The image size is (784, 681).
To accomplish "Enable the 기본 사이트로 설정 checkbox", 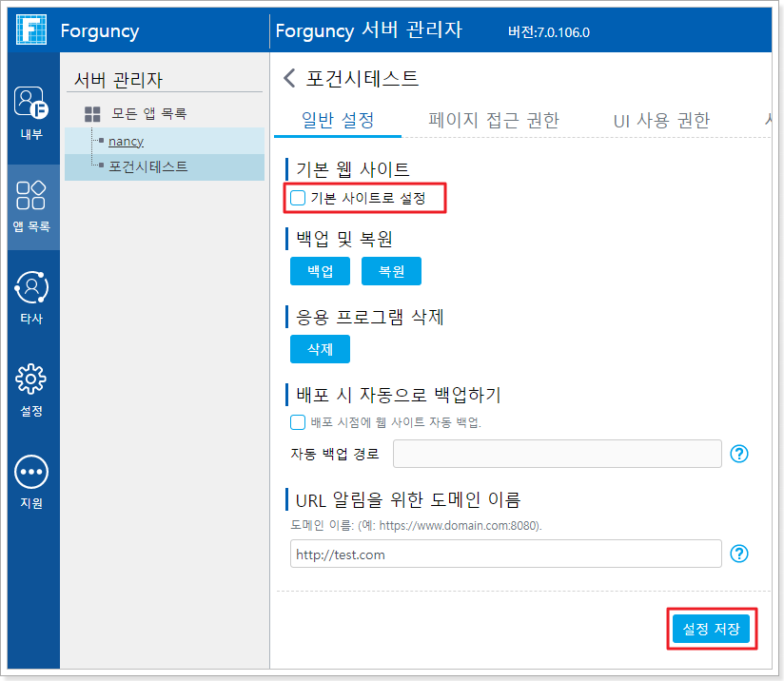I will 299,198.
